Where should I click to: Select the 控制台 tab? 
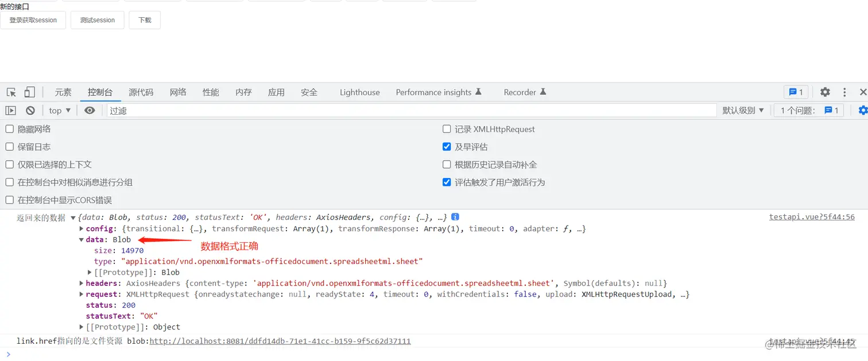click(x=100, y=92)
